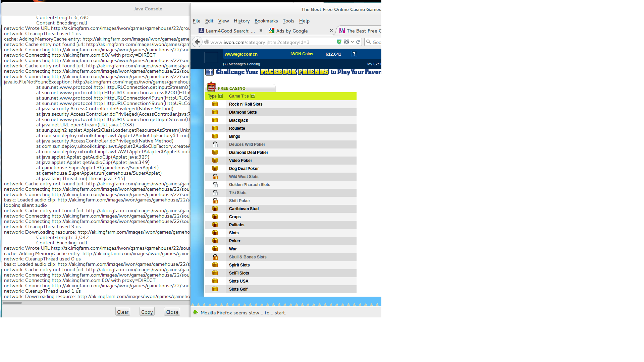This screenshot has width=644, height=362.
Task: Open the URL history dropdown arrow
Action: click(x=352, y=42)
